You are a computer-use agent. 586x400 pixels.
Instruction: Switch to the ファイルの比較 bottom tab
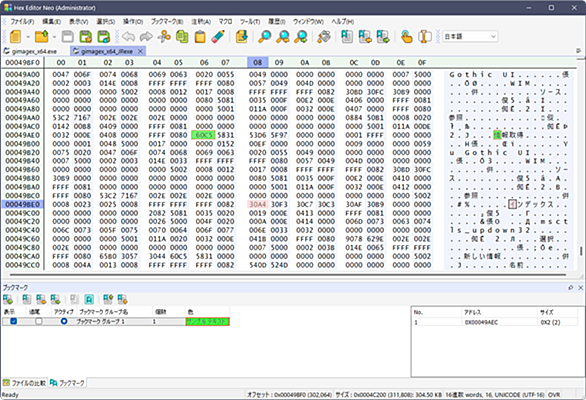pos(25,383)
